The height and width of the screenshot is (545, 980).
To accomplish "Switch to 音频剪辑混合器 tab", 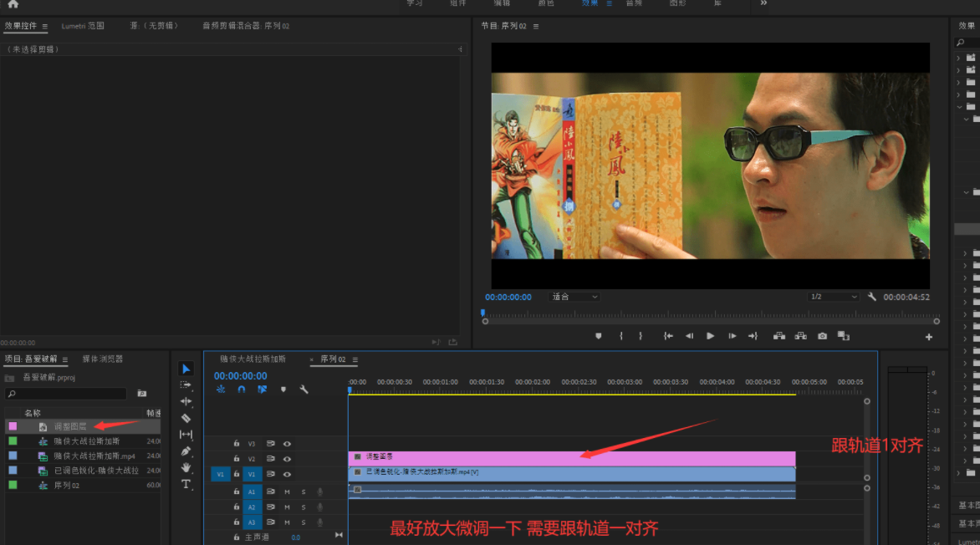I will [x=246, y=26].
